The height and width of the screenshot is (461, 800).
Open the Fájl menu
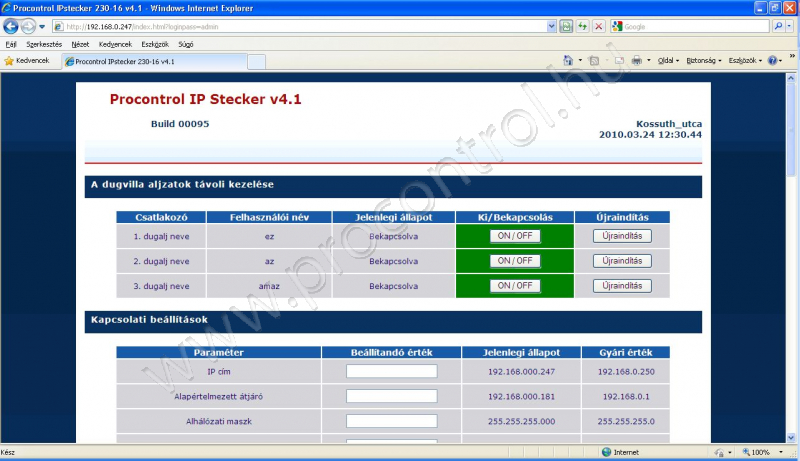11,44
